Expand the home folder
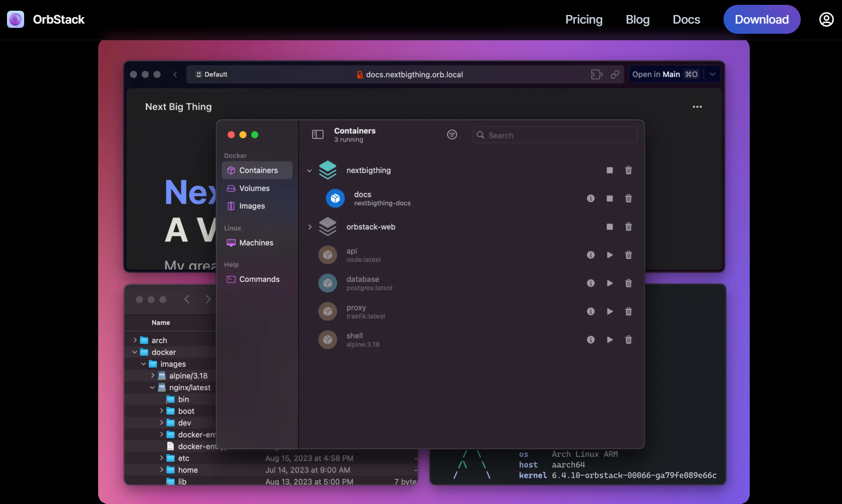 [161, 470]
